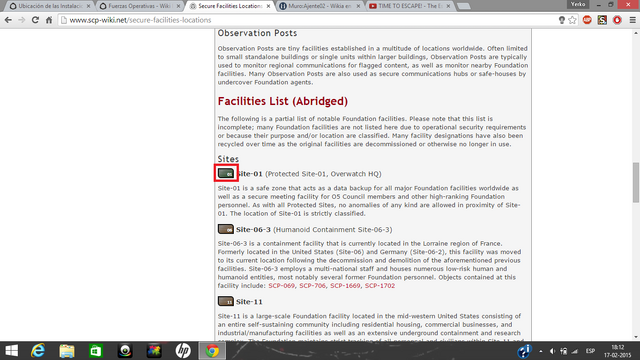Click the Yerko user profile button

578,4
